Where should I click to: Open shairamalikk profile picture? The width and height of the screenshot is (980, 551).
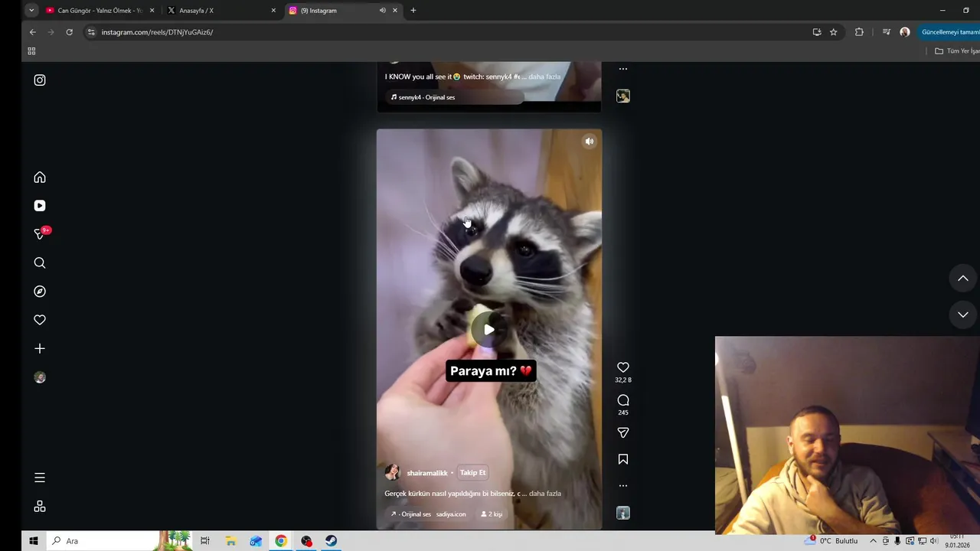coord(393,472)
